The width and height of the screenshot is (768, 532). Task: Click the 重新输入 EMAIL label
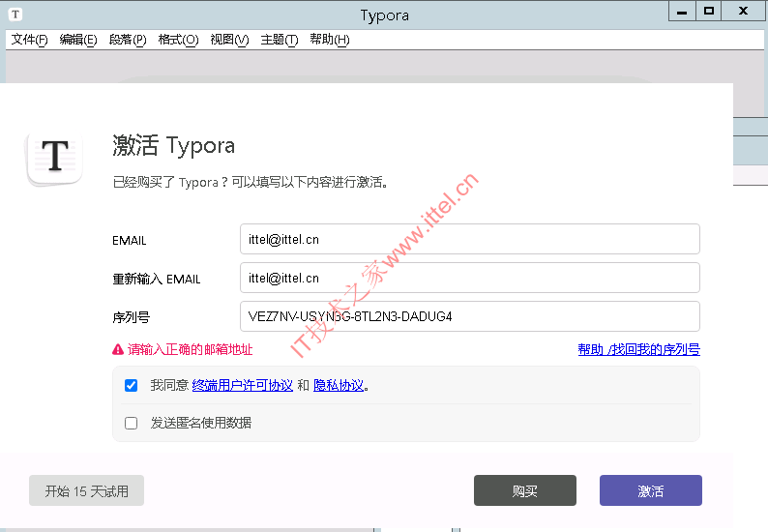(x=157, y=280)
